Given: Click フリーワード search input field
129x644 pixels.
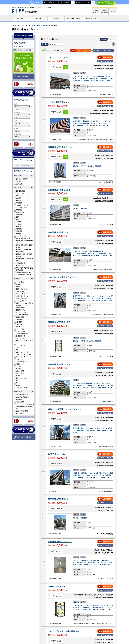Looking at the screenshot, I should pos(24,165).
